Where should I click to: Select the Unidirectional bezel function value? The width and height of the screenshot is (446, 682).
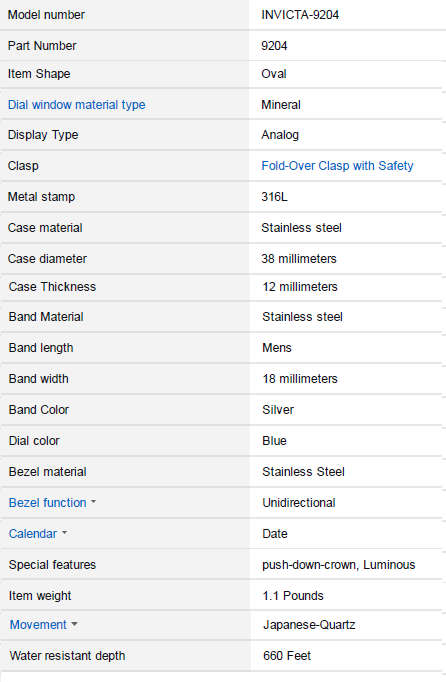[299, 503]
